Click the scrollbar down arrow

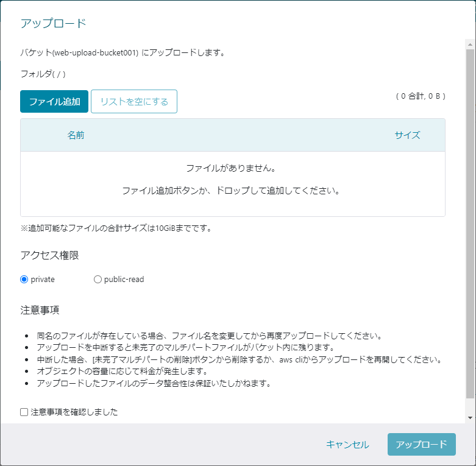(470, 418)
